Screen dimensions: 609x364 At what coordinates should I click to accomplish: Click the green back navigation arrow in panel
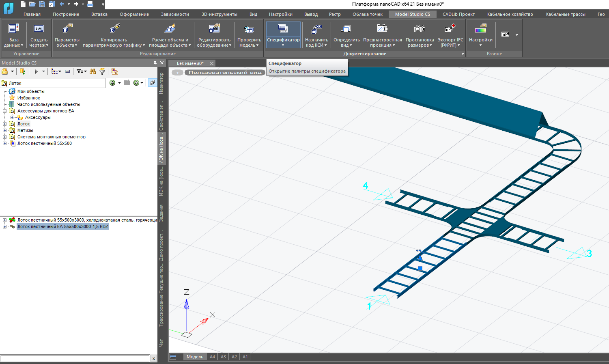coord(112,83)
